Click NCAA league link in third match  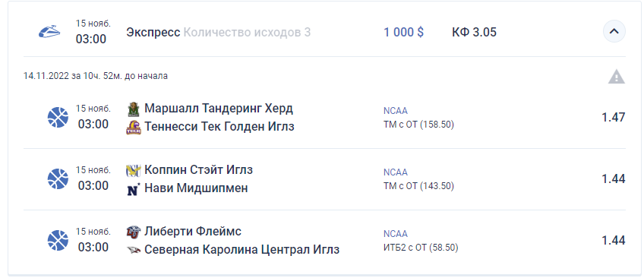click(x=396, y=234)
